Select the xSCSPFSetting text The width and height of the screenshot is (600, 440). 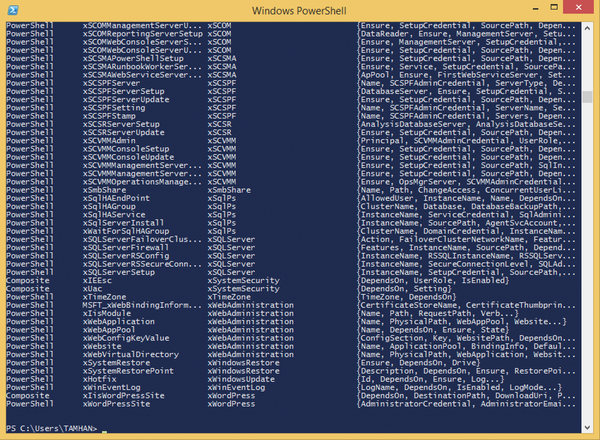pyautogui.click(x=114, y=108)
